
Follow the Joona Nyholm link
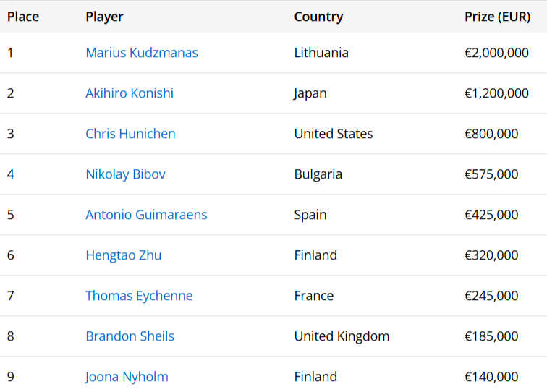click(127, 377)
